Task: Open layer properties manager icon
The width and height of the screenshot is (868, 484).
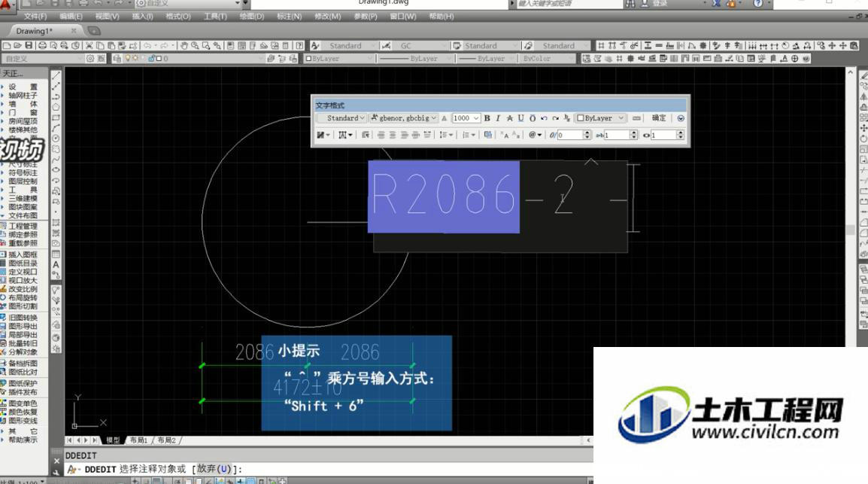Action: (x=117, y=58)
